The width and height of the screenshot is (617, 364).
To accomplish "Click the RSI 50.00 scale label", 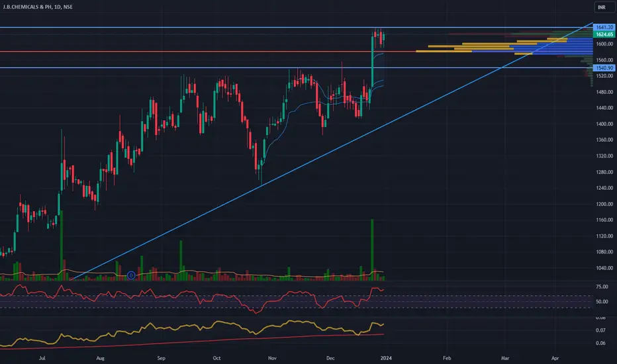I will pyautogui.click(x=602, y=301).
